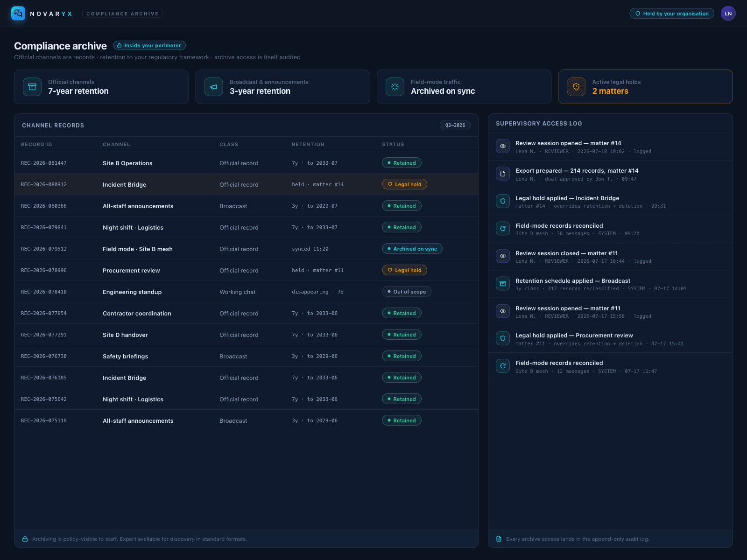The image size is (747, 560).
Task: Click the archive icon for Retention schedule applied
Action: click(x=503, y=283)
